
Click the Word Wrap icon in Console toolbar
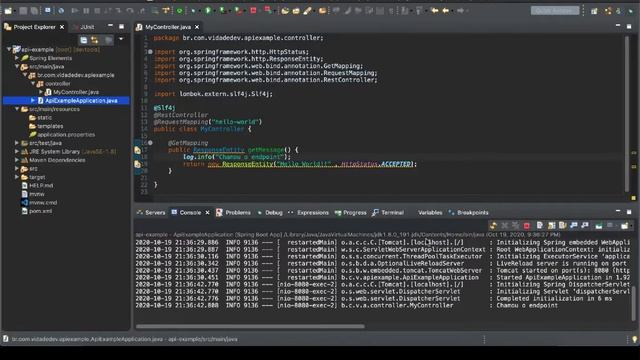(x=562, y=225)
